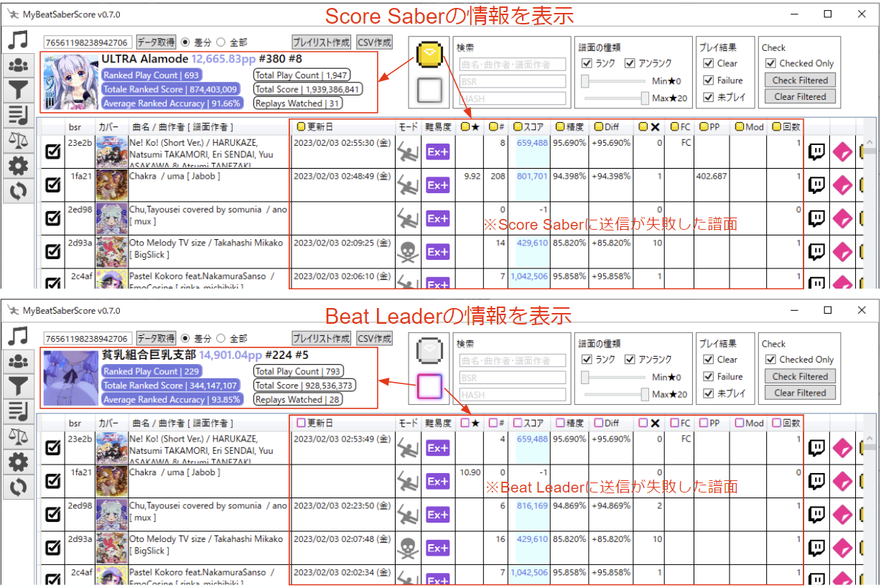Open the music note tab in 貧乳組合巨乳支部 window
The height and width of the screenshot is (588, 881).
[x=18, y=335]
